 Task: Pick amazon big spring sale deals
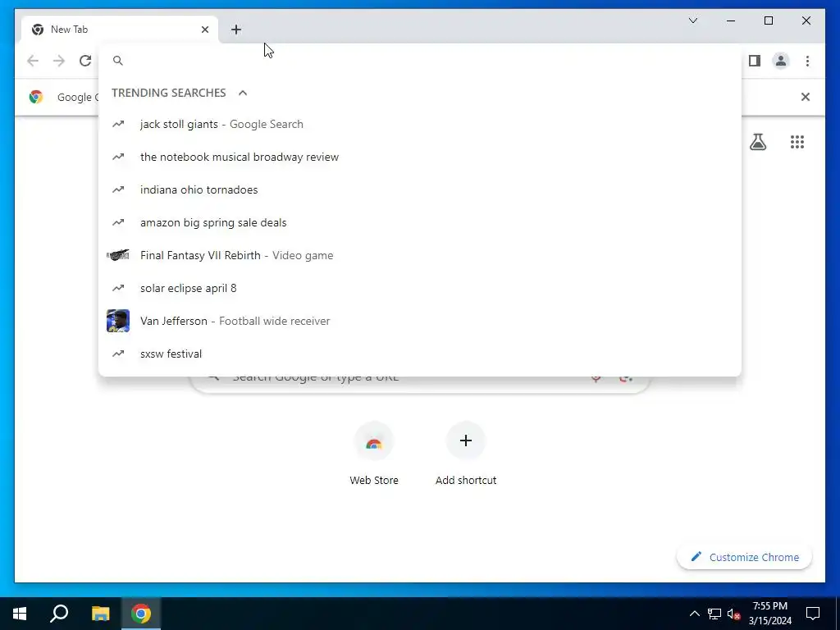click(420, 222)
